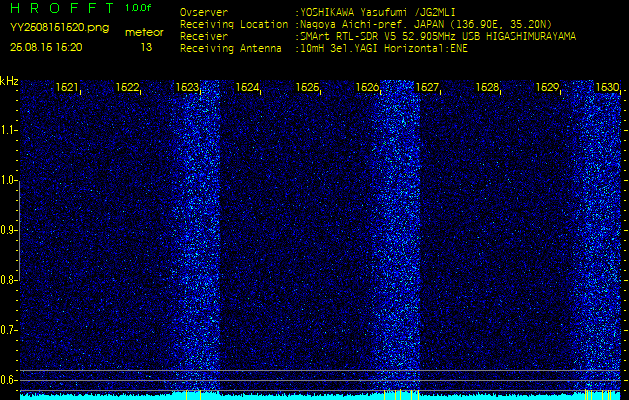Click the 1530 time marker
This screenshot has width=629, height=400.
[607, 87]
